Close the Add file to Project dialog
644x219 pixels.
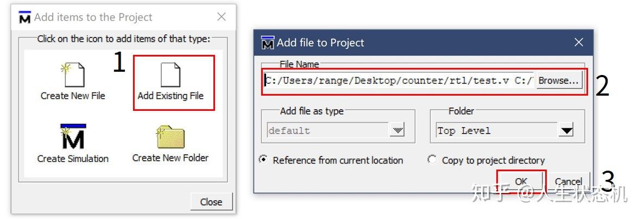(x=579, y=42)
